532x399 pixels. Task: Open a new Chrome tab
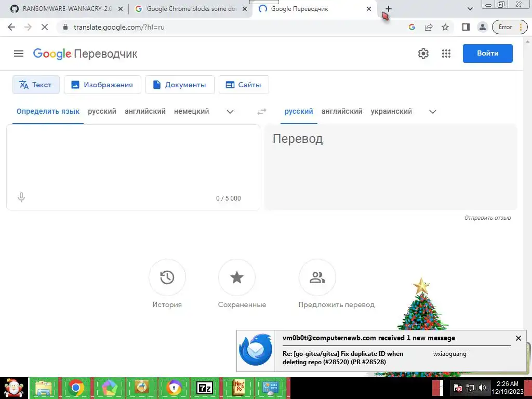pyautogui.click(x=389, y=9)
